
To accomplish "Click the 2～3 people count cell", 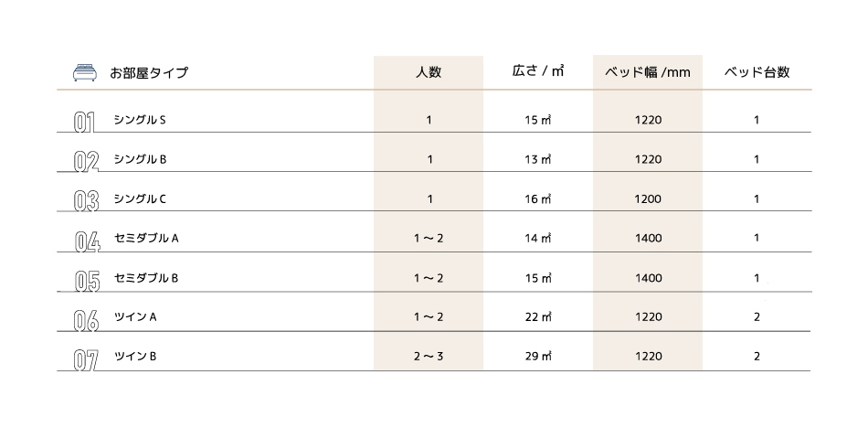I will tap(429, 356).
